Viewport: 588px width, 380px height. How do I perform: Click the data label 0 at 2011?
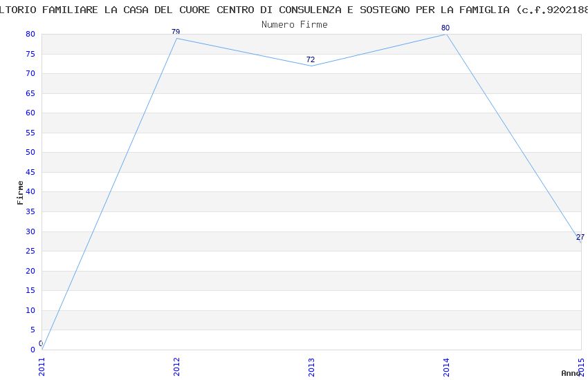click(41, 343)
